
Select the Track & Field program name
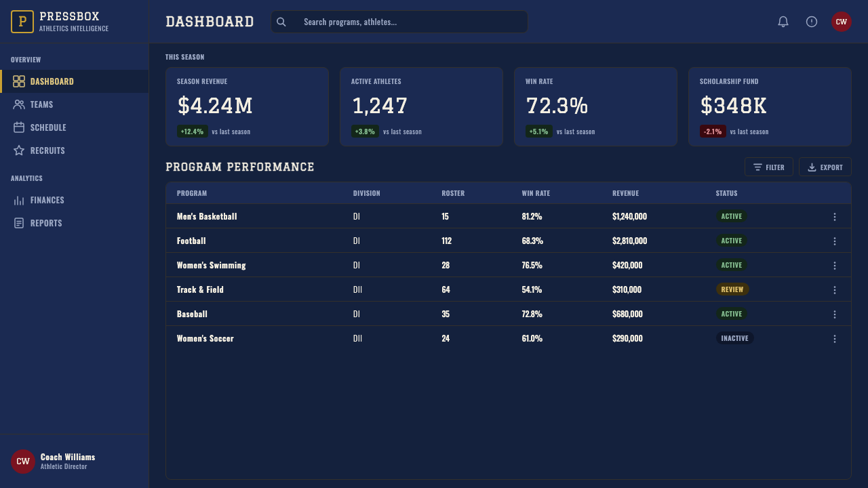200,289
